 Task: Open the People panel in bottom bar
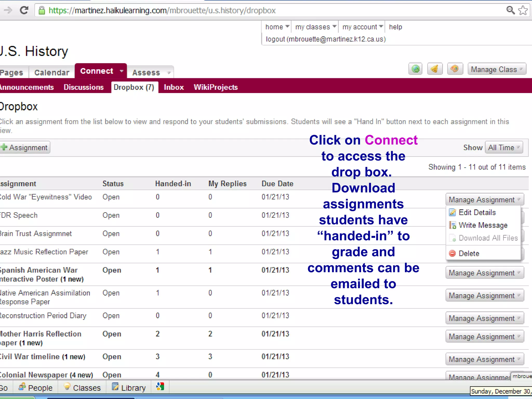click(35, 388)
